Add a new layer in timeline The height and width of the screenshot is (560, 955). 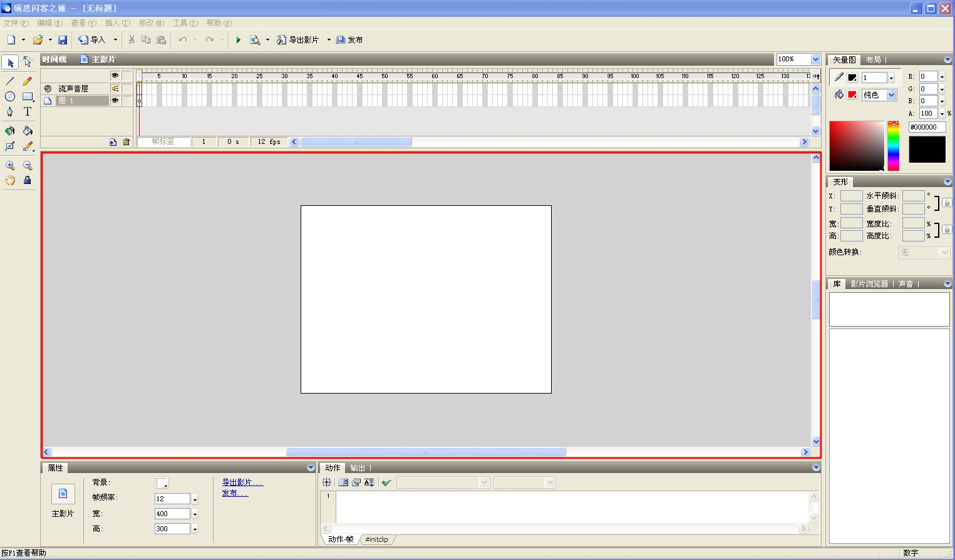[113, 142]
